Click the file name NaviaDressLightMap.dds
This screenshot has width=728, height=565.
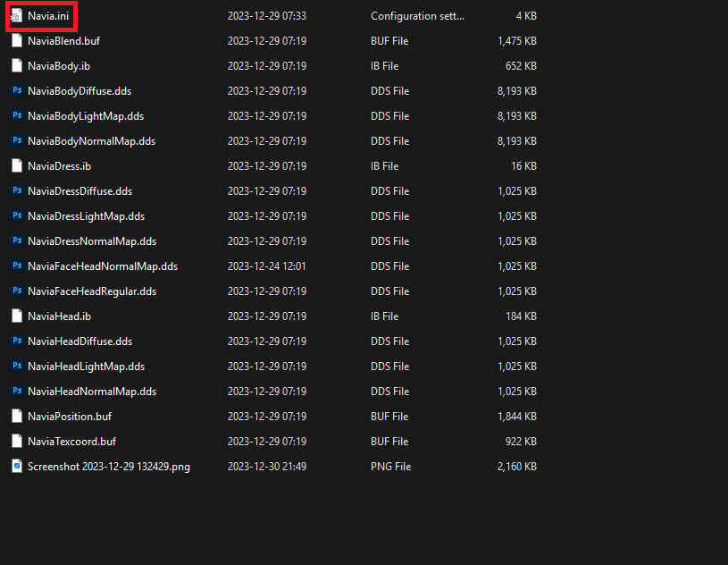coord(87,216)
